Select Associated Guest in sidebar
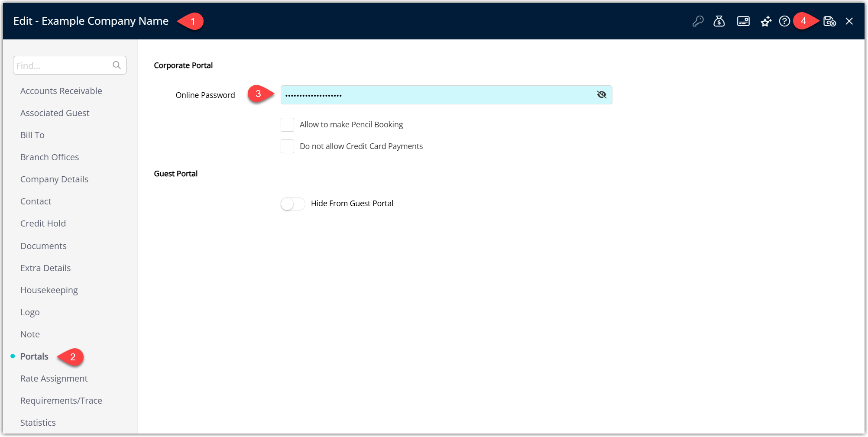 (x=55, y=113)
